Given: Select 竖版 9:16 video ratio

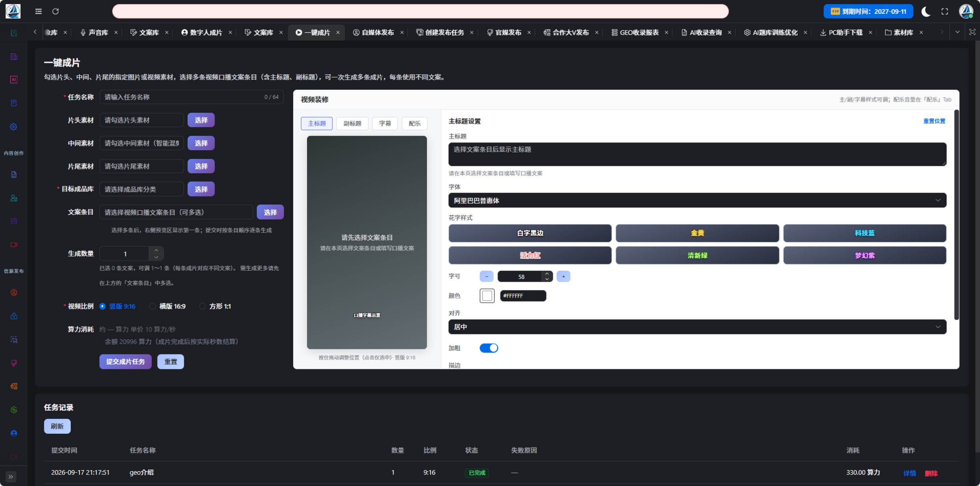Looking at the screenshot, I should [117, 306].
